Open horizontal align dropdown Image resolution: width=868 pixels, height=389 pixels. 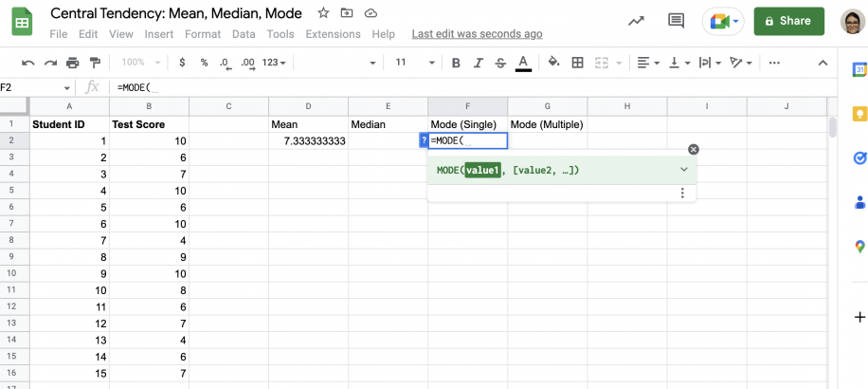point(648,63)
